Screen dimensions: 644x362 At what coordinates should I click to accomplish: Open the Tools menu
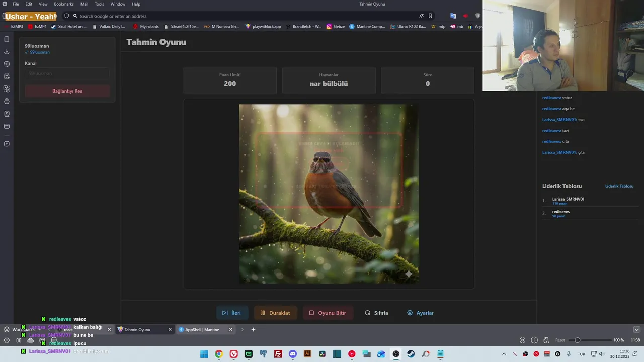[x=99, y=4]
